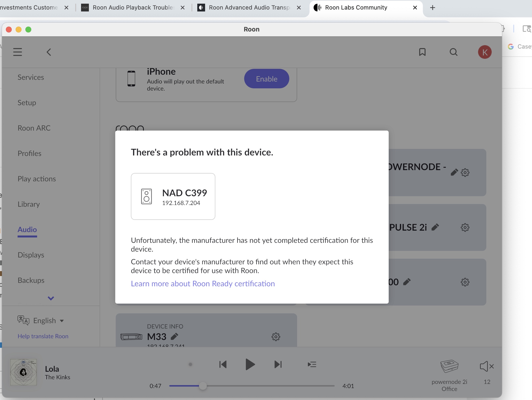Open the queue icon in playback bar
This screenshot has height=400, width=532.
click(312, 365)
